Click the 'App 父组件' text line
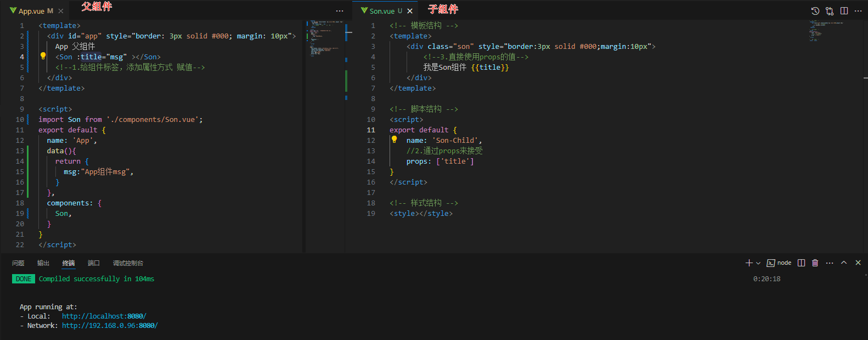 tap(75, 46)
